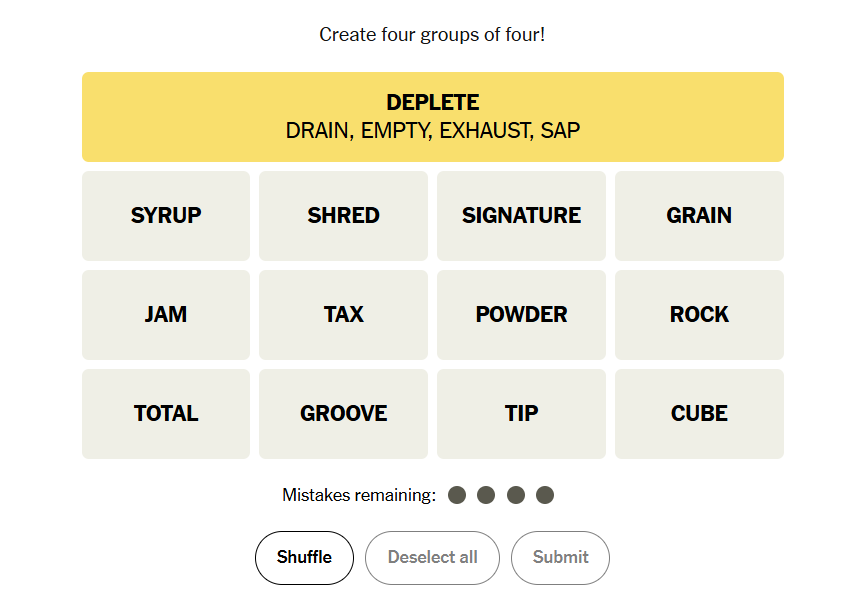Toggle the TAX tile
The height and width of the screenshot is (609, 856).
point(343,315)
